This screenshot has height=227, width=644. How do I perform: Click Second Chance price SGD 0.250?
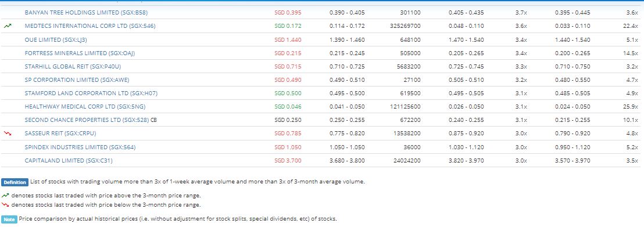pyautogui.click(x=288, y=120)
